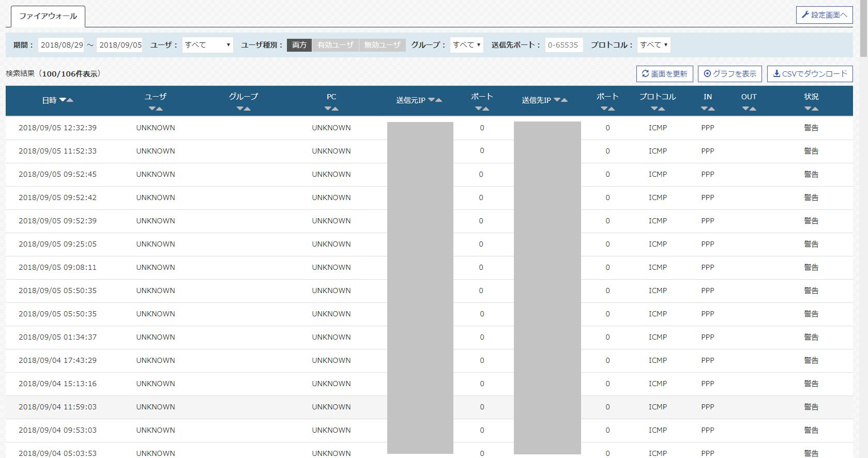Image resolution: width=868 pixels, height=458 pixels.
Task: Click the 送信先IP column header text
Action: [x=536, y=100]
